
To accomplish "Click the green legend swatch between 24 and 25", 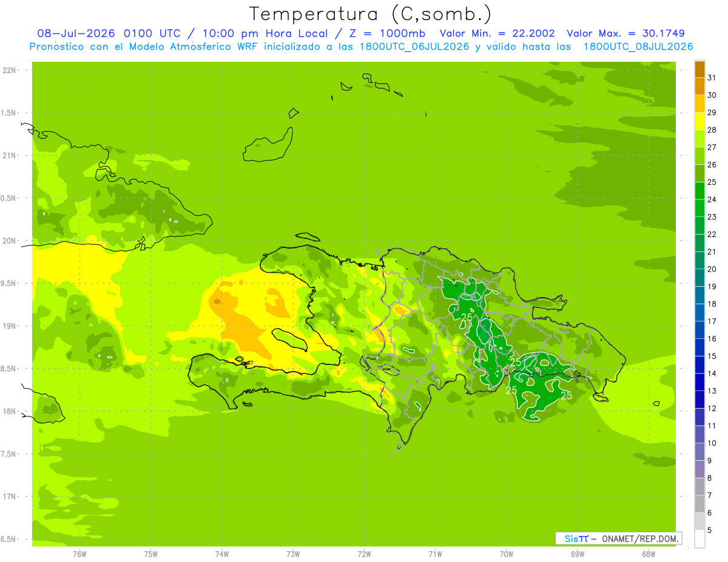I will (x=699, y=190).
